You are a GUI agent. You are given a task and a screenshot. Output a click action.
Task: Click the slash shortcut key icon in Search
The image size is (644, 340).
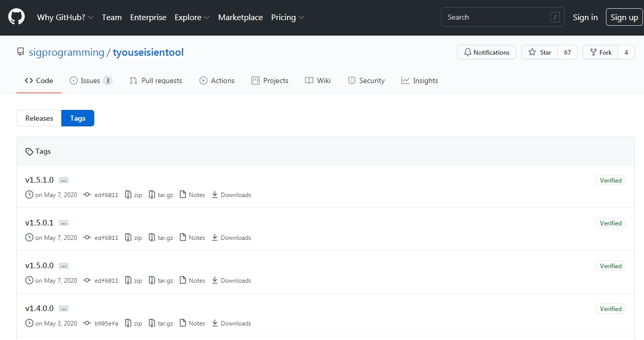coord(555,17)
